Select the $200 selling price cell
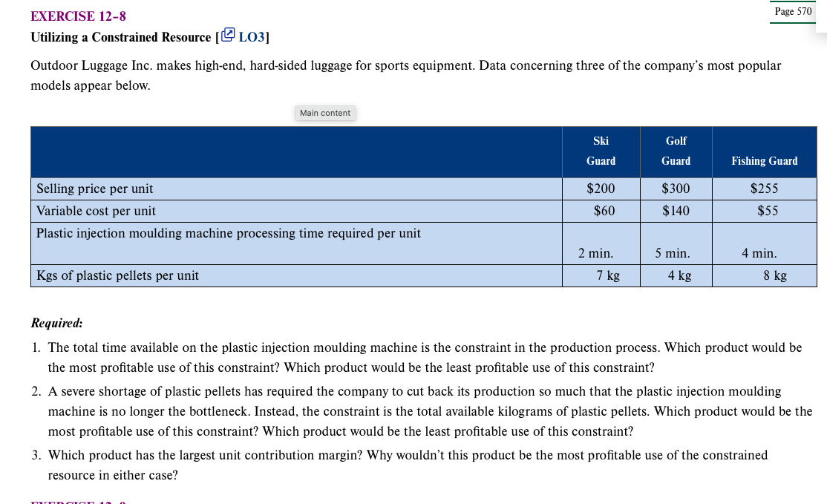The image size is (827, 504). [601, 189]
